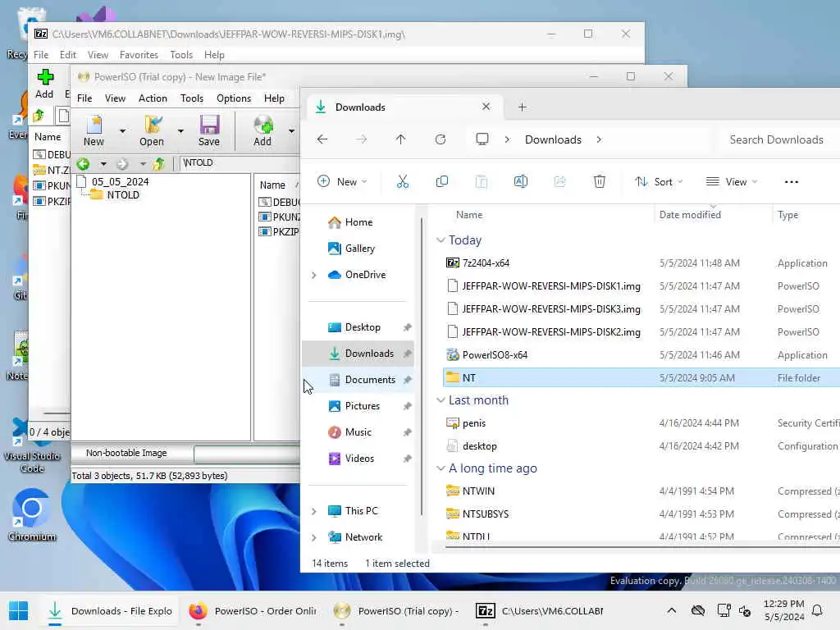Select 05_05_2024 root in PowerISO tree
Viewport: 840px width, 630px height.
coord(120,181)
